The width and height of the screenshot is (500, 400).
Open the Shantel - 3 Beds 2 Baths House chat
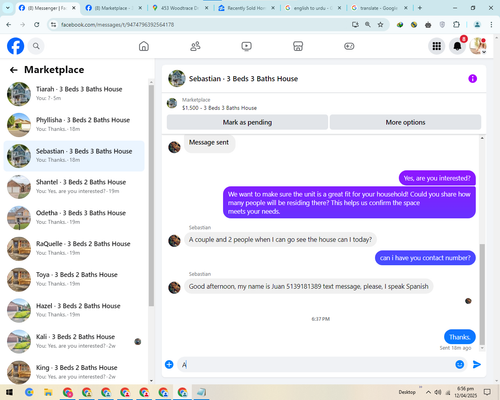tap(74, 187)
